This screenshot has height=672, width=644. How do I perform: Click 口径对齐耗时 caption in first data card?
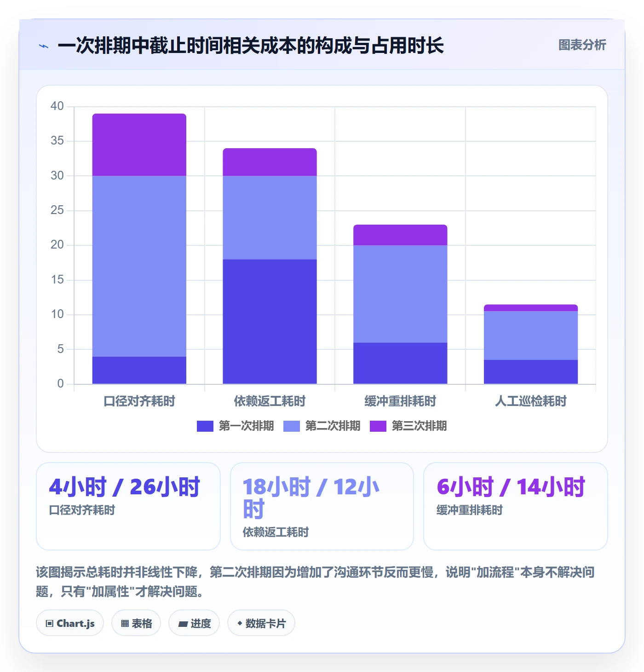(x=82, y=510)
